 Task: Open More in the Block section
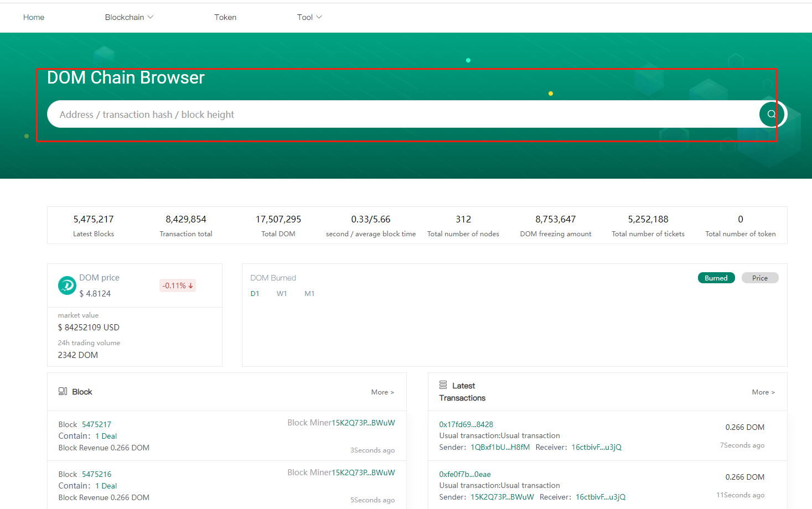[x=382, y=392]
